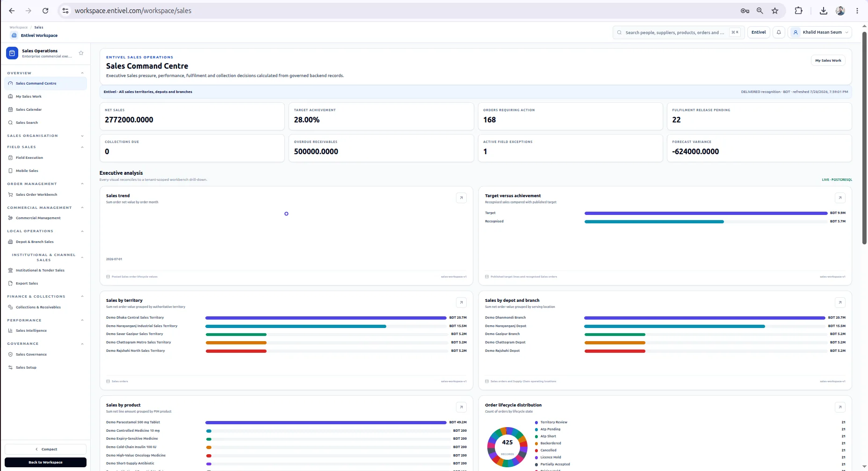
Task: Click the Entivel tenant button
Action: coord(759,32)
